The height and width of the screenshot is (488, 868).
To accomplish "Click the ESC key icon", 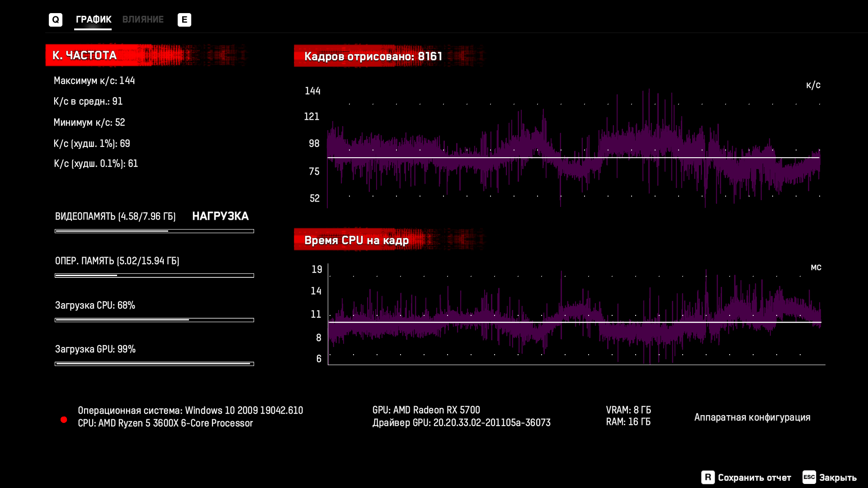I will pyautogui.click(x=809, y=477).
